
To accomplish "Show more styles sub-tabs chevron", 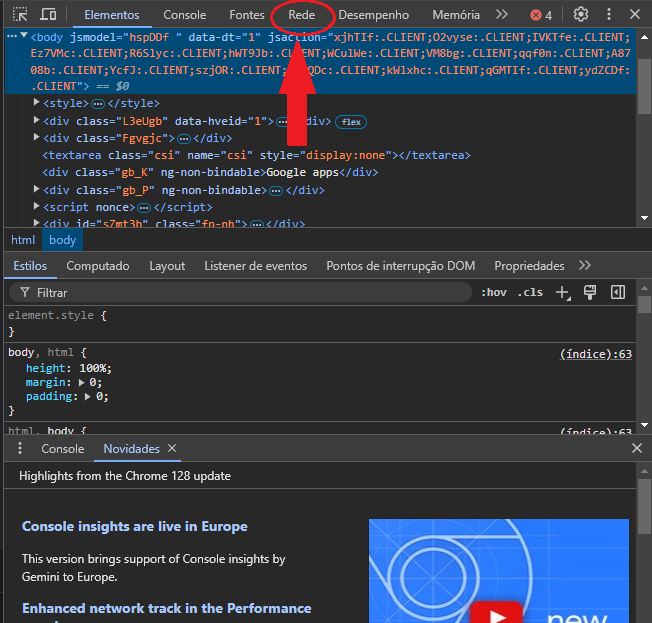I will [x=585, y=265].
